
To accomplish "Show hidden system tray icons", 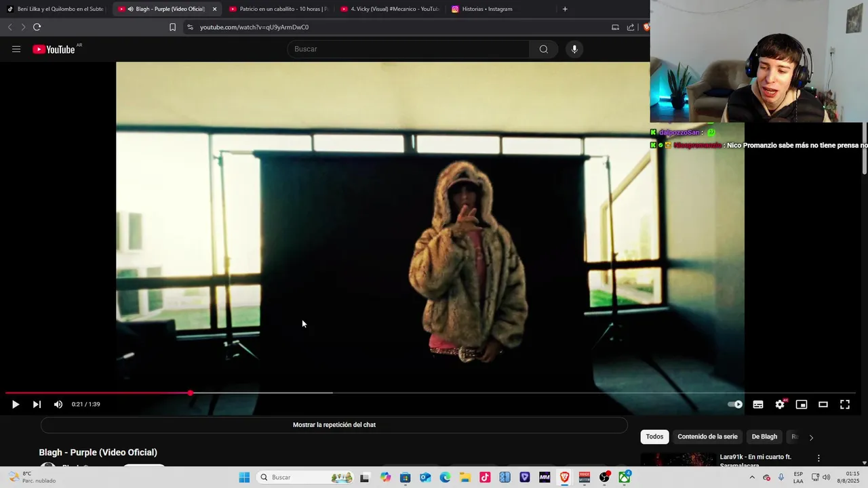I will tap(751, 477).
